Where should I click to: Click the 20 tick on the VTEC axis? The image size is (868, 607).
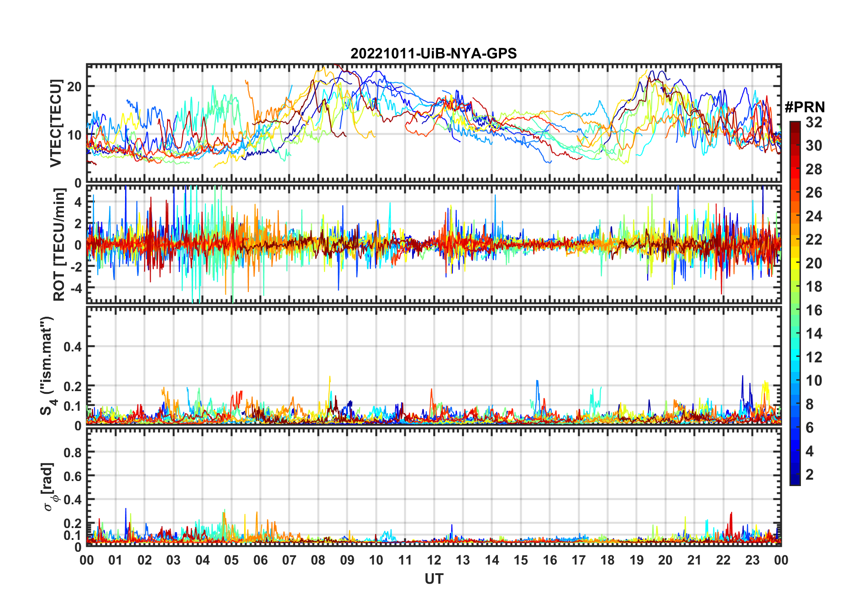[74, 86]
